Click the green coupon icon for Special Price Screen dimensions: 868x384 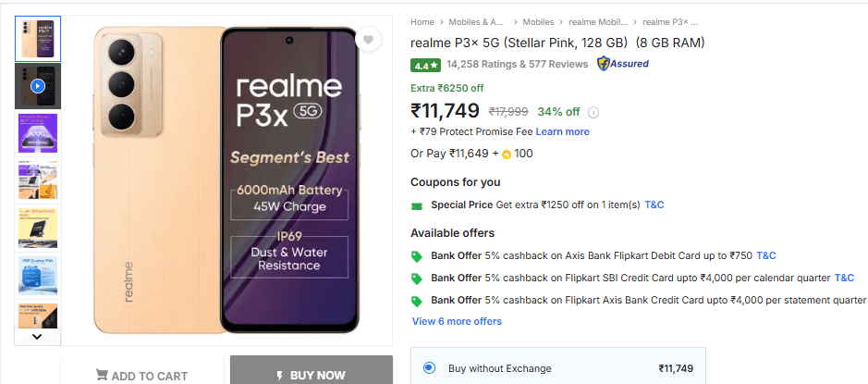point(418,205)
